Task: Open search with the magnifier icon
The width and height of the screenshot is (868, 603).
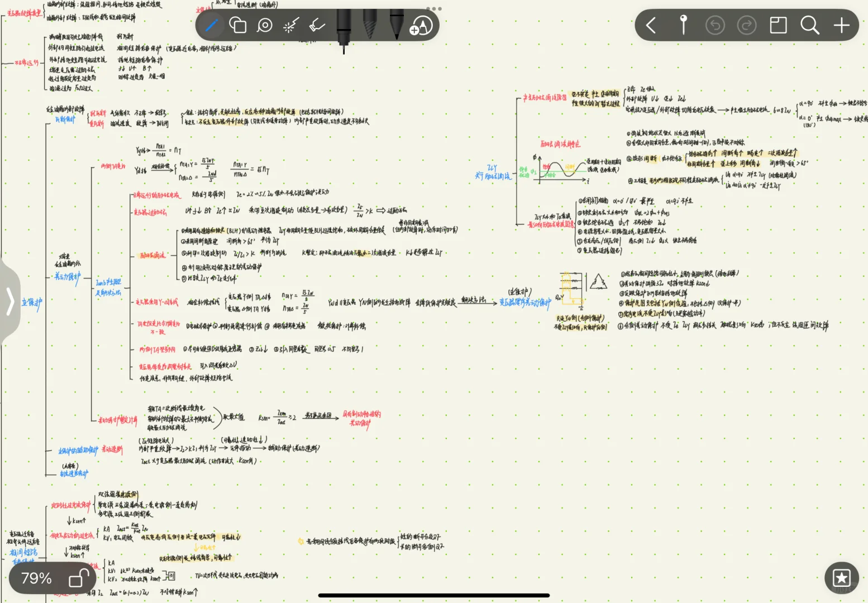Action: [x=810, y=25]
